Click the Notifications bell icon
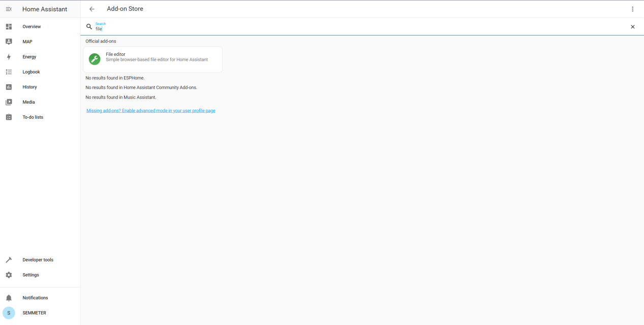 tap(9, 298)
